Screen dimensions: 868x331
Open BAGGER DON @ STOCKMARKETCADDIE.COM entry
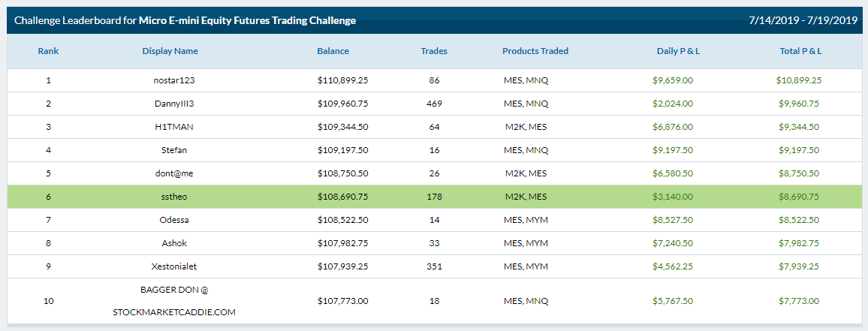point(173,300)
